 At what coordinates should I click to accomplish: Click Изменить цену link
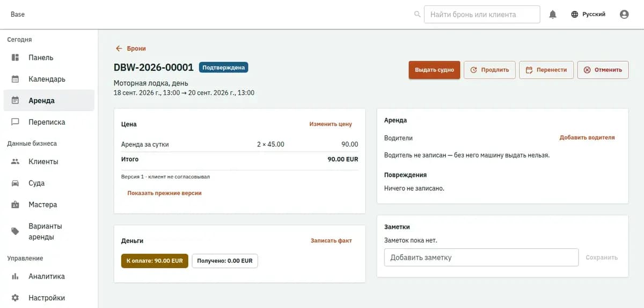[331, 124]
